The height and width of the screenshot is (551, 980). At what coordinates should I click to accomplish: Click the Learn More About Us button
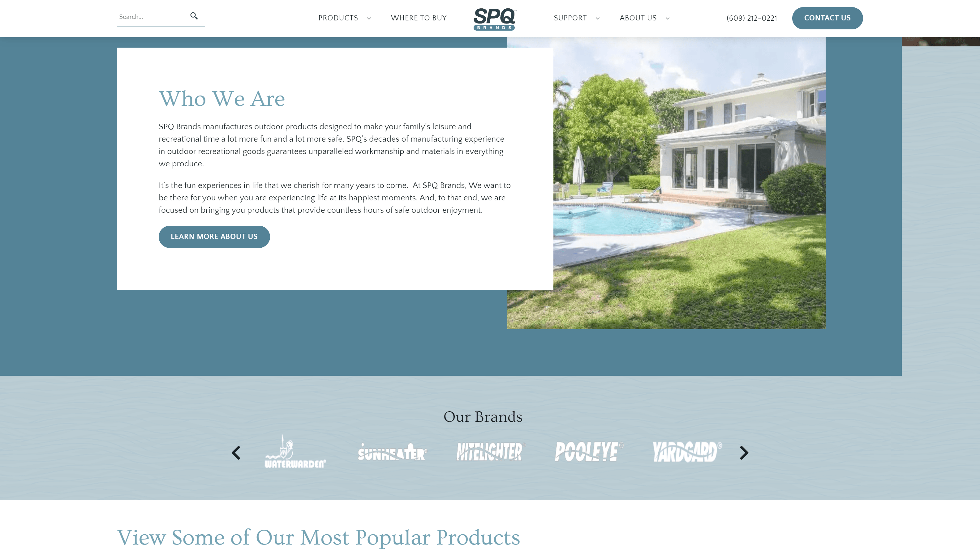click(x=214, y=236)
